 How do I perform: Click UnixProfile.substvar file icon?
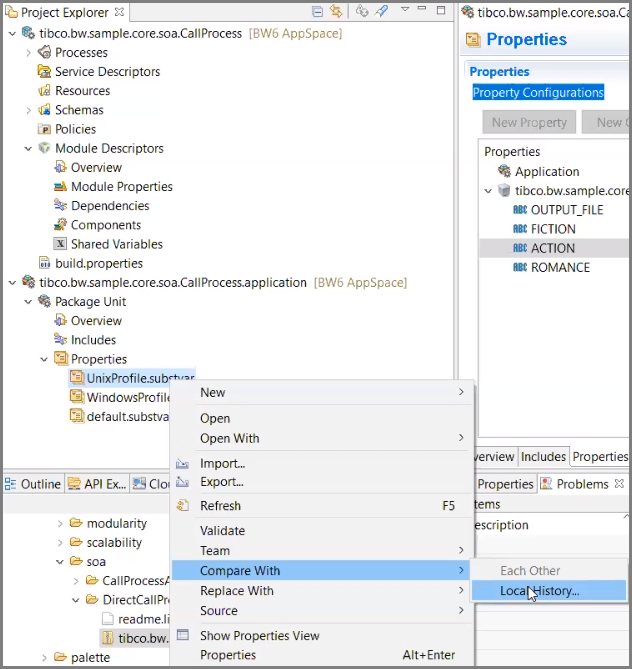tap(77, 378)
